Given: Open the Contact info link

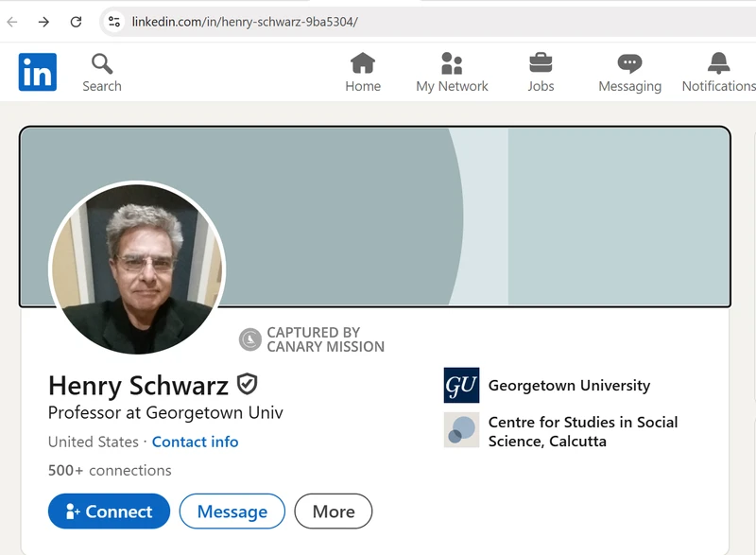Looking at the screenshot, I should point(195,442).
